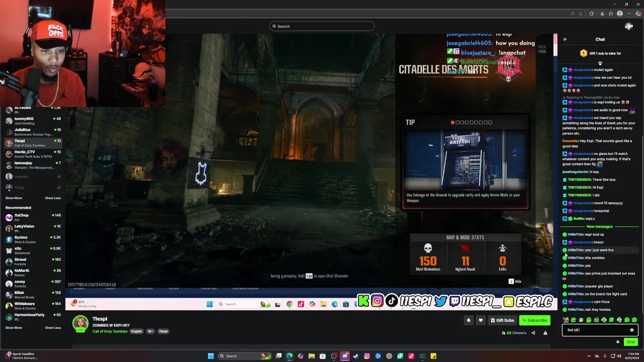Open Task View on the taskbar

tap(278, 356)
